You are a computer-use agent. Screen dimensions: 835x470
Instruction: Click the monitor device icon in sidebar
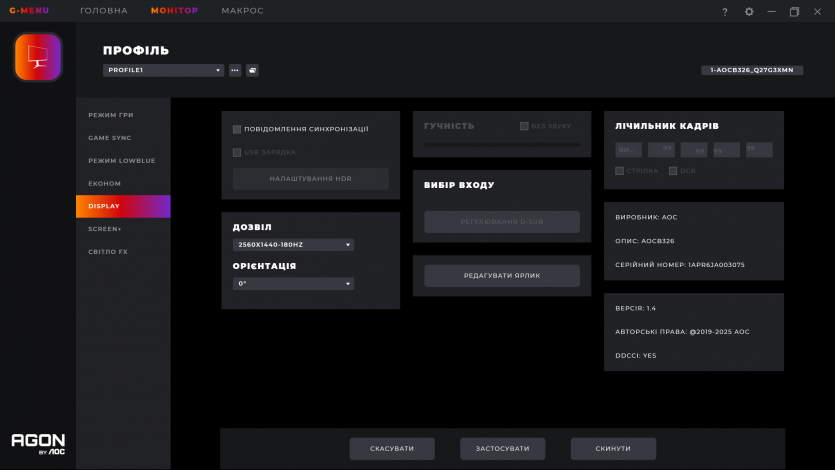pos(38,57)
